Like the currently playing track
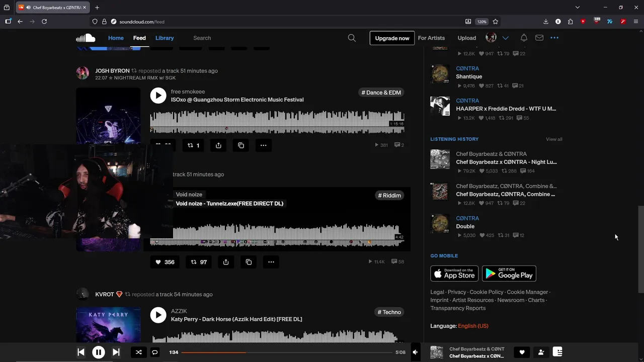644x362 pixels. 522,352
